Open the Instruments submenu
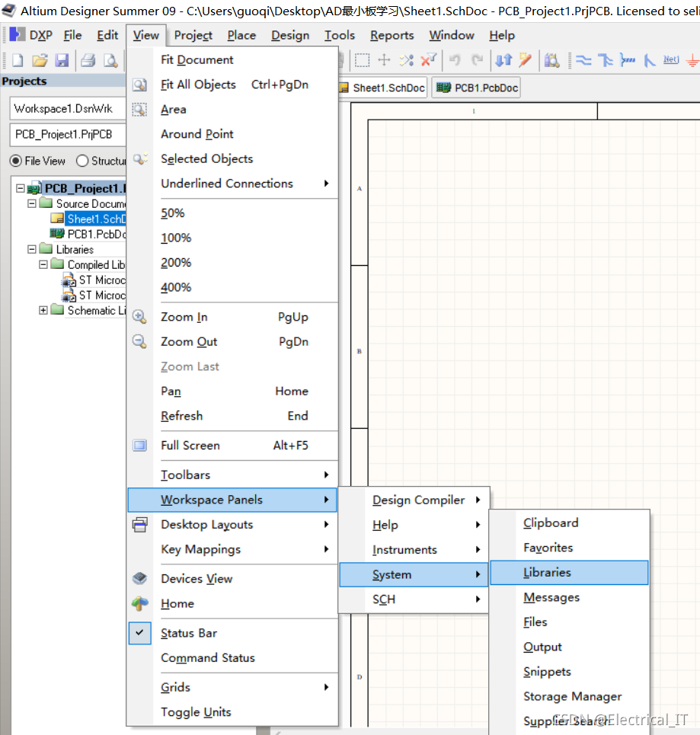This screenshot has height=735, width=700. point(414,550)
